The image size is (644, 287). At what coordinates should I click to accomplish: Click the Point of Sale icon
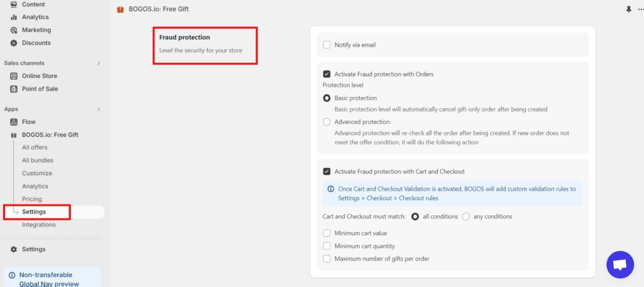coord(14,89)
